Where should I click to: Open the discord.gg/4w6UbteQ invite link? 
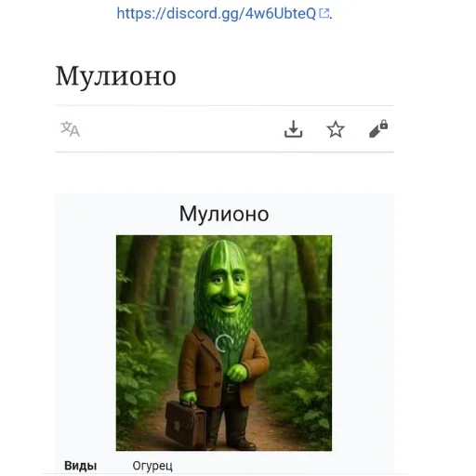[216, 14]
